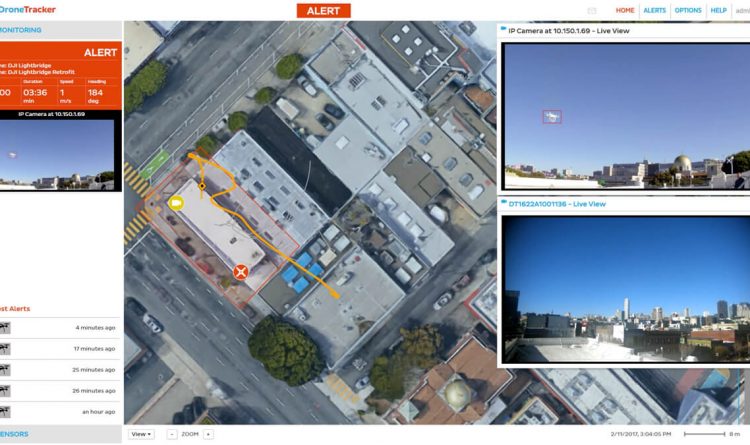Click the camera icon beside IP Camera title
750x445 pixels.
point(503,29)
